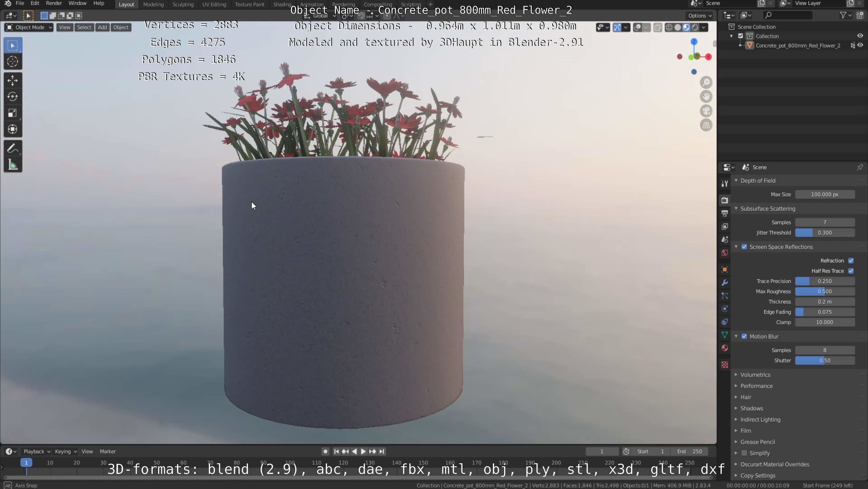Toggle auto keying record button
The image size is (868, 489).
tap(325, 452)
